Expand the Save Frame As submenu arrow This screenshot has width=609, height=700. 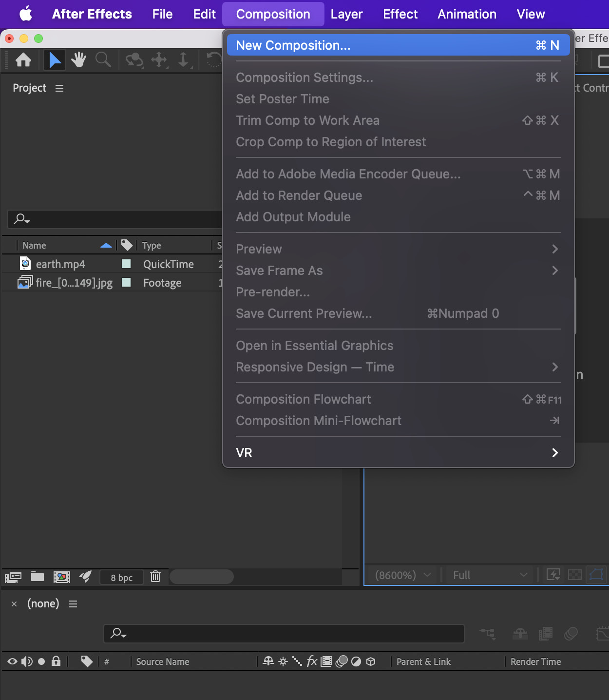coord(555,271)
